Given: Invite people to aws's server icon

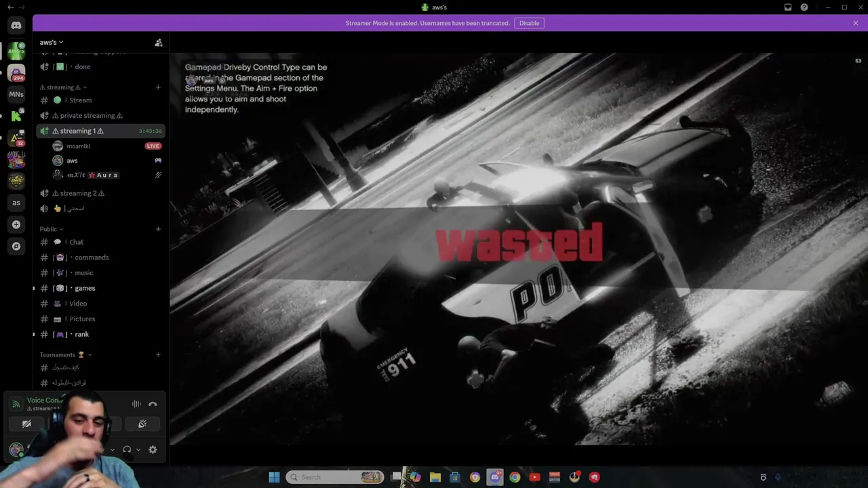Looking at the screenshot, I should coord(159,43).
